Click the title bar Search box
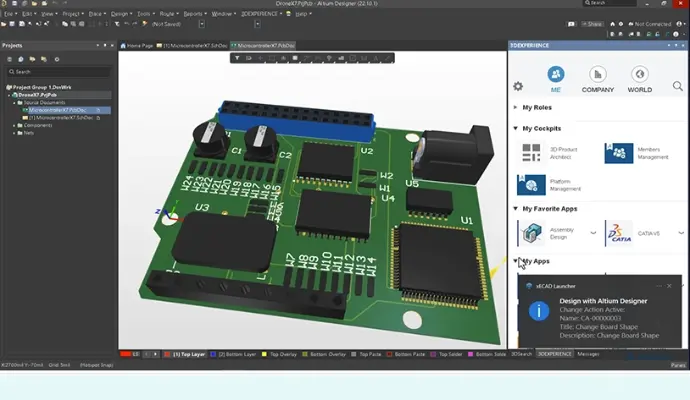 coord(610,3)
